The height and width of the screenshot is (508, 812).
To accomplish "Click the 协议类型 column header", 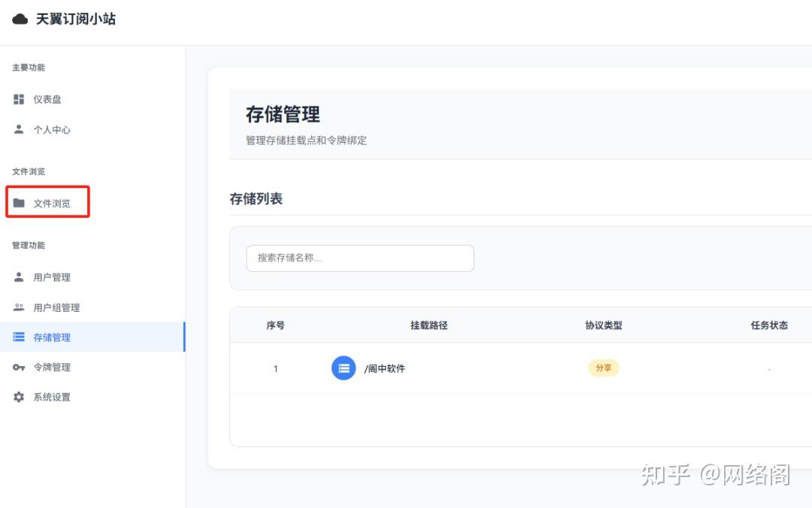I will tap(603, 325).
